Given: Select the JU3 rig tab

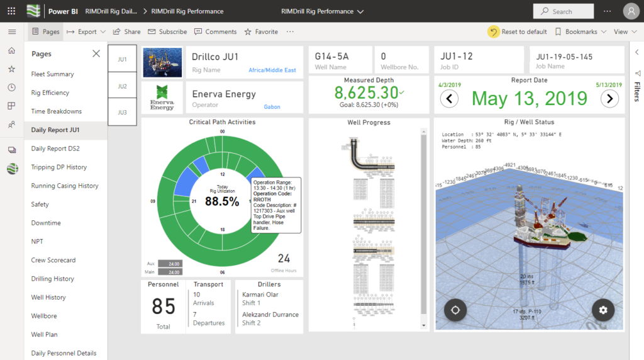Looking at the screenshot, I should (x=123, y=112).
